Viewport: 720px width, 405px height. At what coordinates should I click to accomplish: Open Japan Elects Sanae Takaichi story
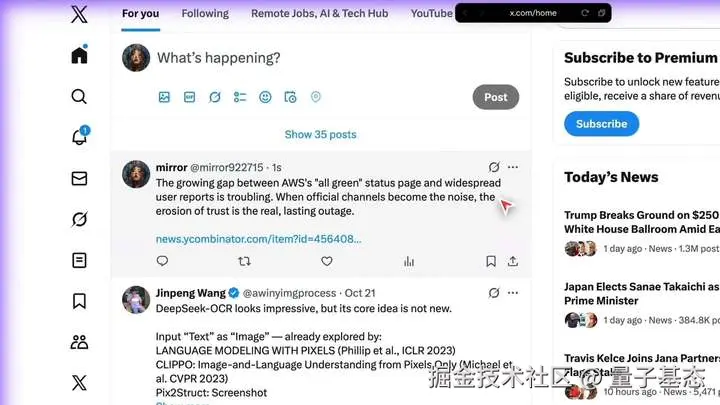(x=641, y=293)
